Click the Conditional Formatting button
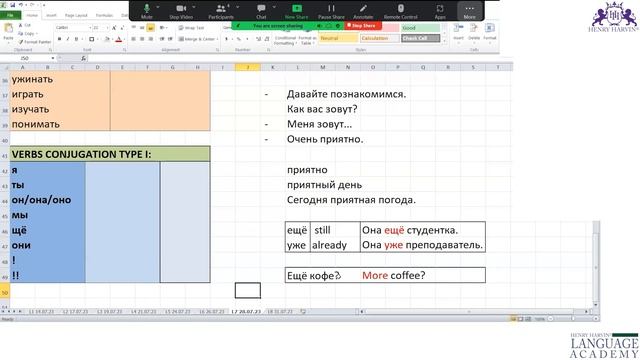Screen dimensions: 640x360 coord(284,40)
